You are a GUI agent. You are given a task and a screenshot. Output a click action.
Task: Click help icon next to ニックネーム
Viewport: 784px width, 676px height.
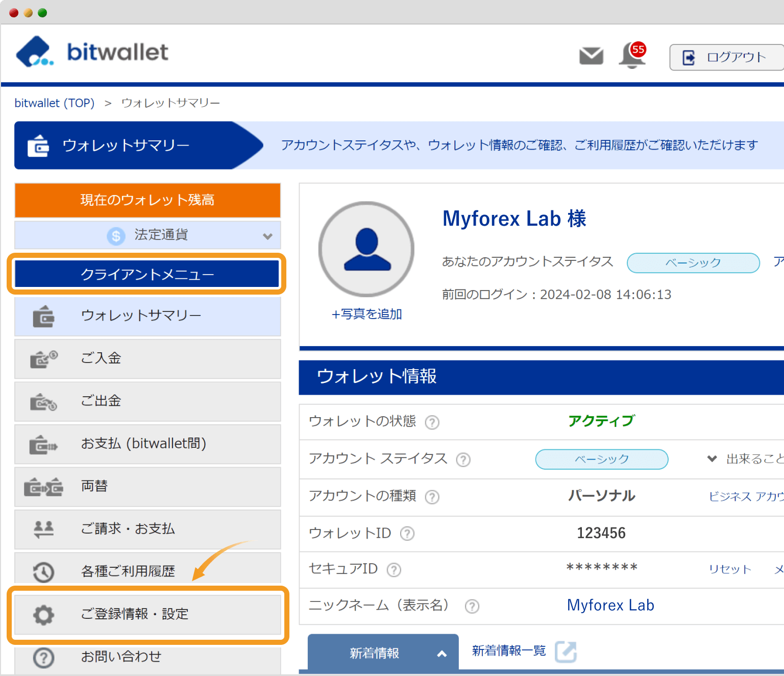tap(472, 607)
